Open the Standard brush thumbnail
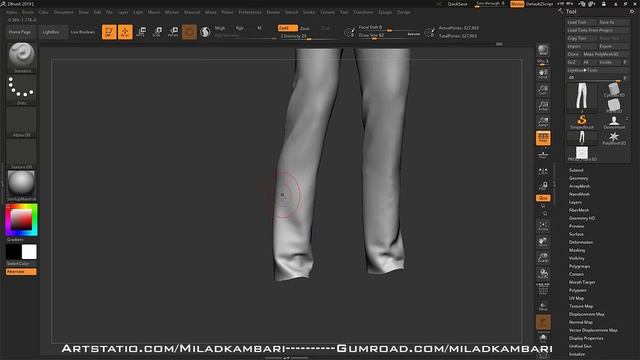The image size is (640, 360). click(22, 56)
